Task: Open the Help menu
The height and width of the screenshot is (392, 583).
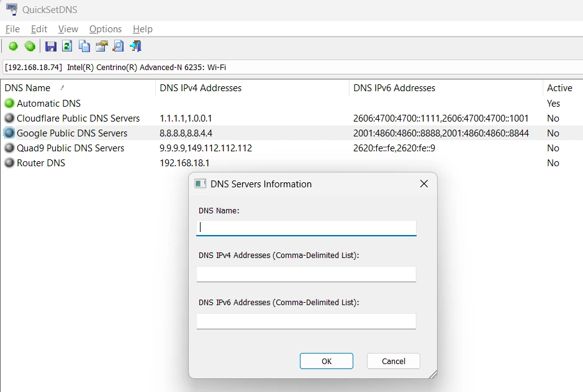Action: click(143, 29)
